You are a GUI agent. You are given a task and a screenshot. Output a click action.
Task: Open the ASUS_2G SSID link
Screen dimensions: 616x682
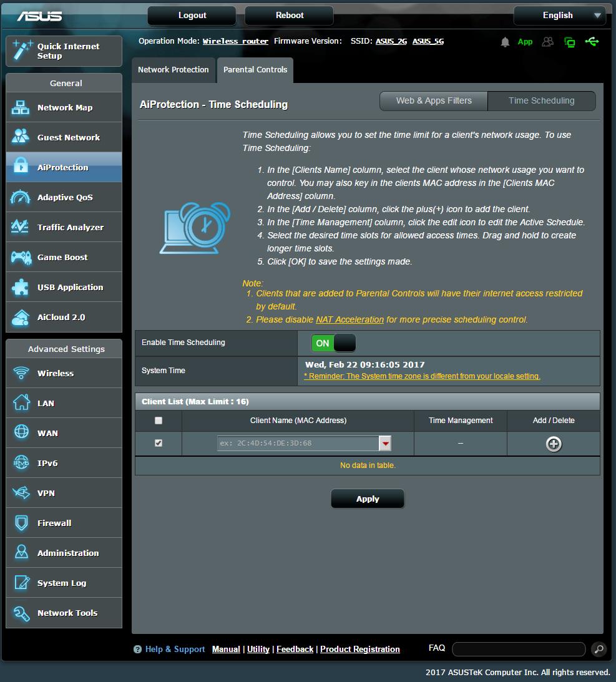tap(391, 41)
